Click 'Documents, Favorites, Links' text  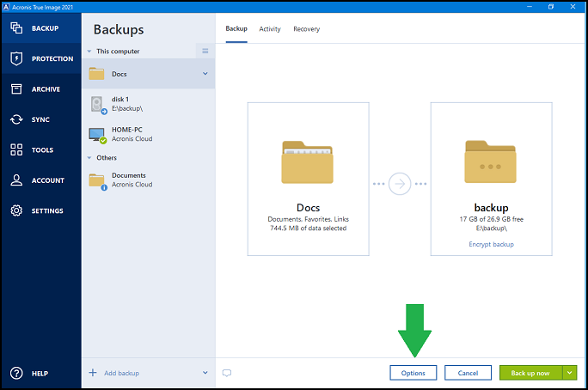pos(309,219)
